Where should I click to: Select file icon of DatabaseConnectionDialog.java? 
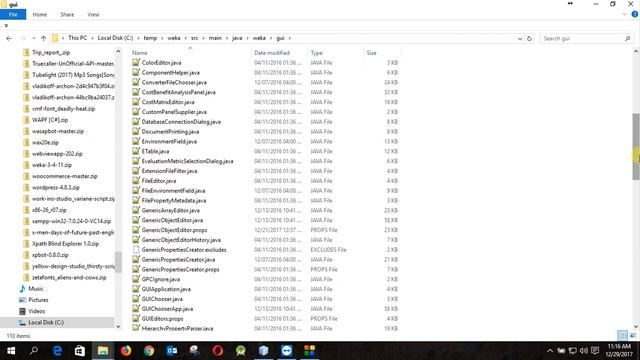point(136,121)
